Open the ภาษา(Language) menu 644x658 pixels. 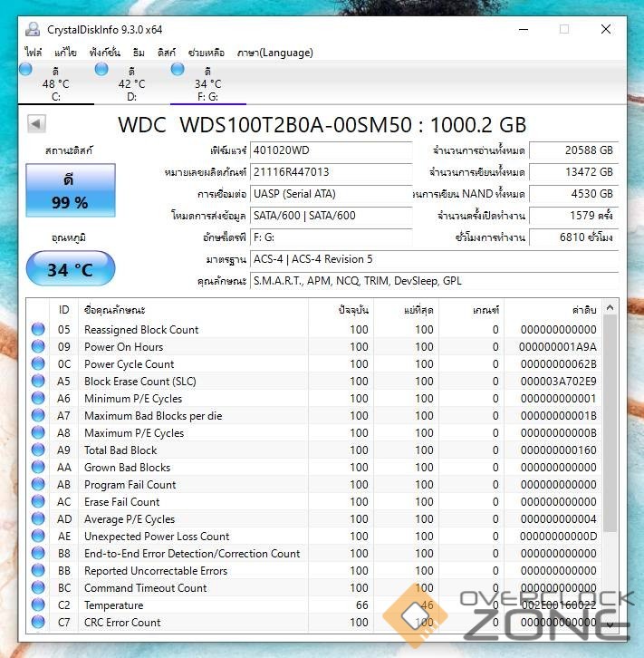coord(275,53)
